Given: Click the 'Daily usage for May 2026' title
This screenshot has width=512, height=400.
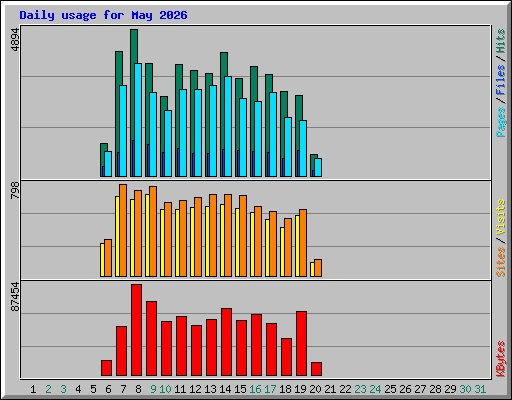Looking at the screenshot, I should (x=103, y=15).
